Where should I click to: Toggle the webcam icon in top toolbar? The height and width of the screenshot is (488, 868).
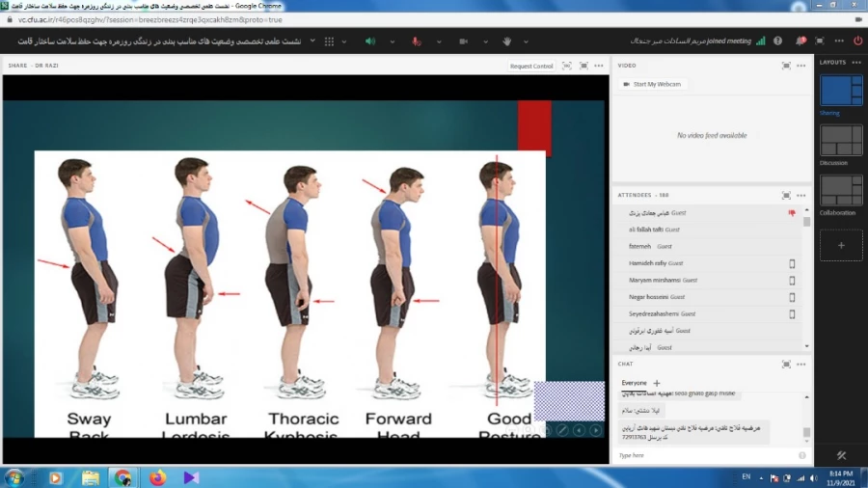[463, 41]
